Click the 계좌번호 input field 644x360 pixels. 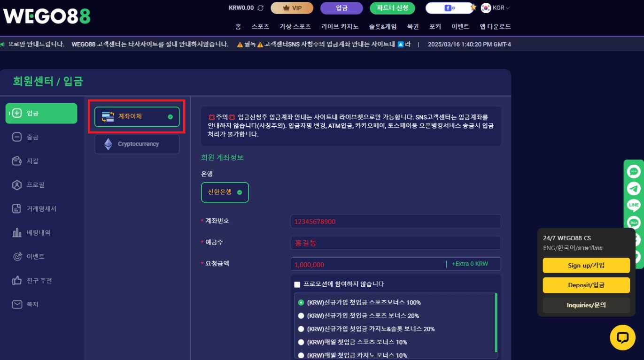tap(396, 222)
